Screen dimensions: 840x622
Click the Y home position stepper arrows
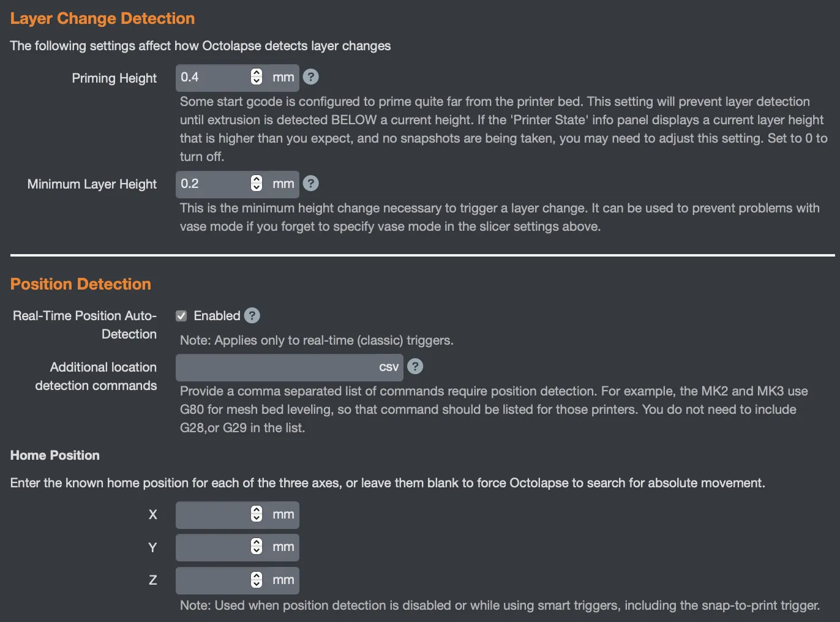pos(257,547)
